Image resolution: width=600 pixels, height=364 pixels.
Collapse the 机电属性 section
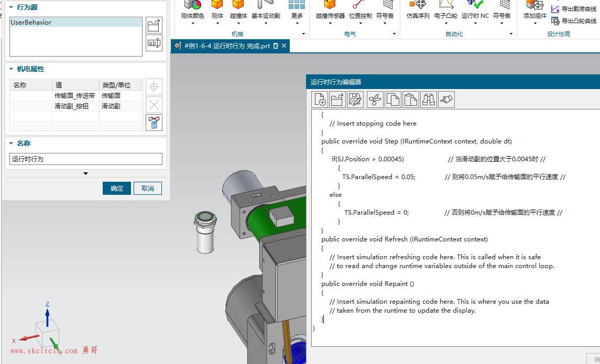pos(11,69)
